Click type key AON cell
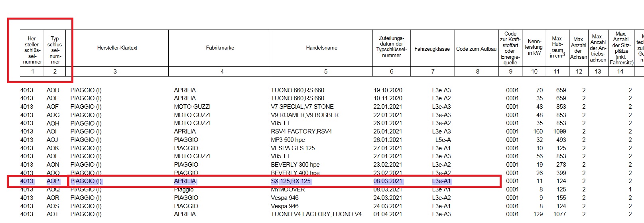This screenshot has height=223, width=644. (x=53, y=165)
